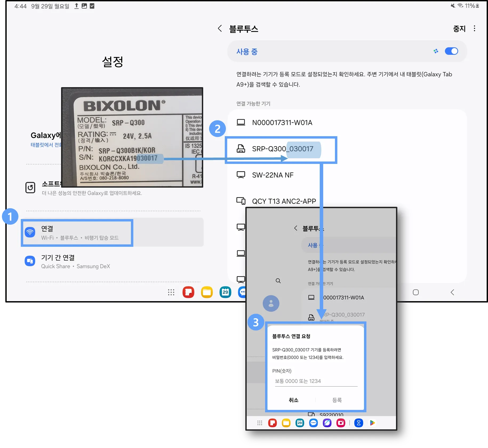This screenshot has height=448, width=488.
Task: Tap the Back navigation button in main taskbar
Action: (452, 292)
